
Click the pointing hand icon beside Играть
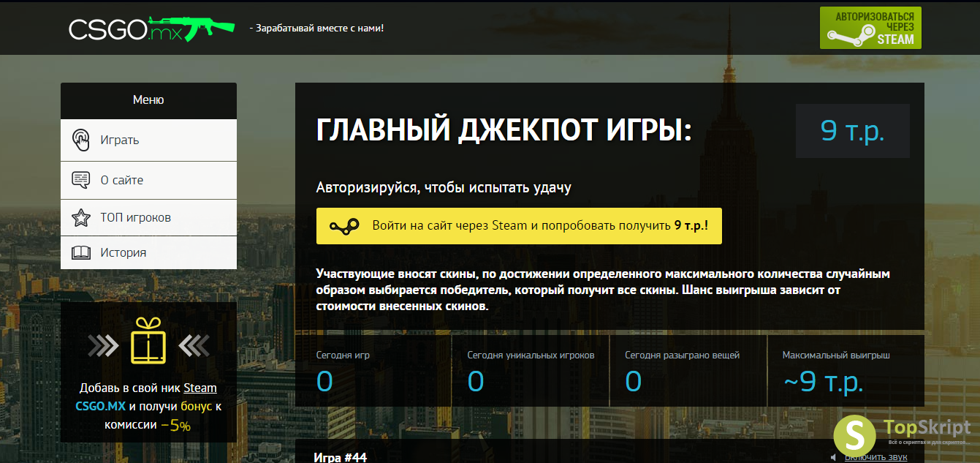point(80,140)
